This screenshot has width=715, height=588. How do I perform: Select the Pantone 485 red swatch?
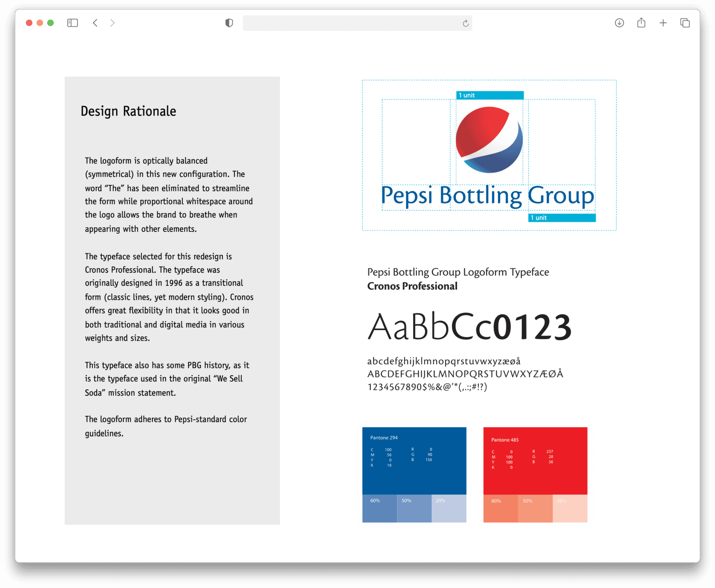pyautogui.click(x=535, y=461)
